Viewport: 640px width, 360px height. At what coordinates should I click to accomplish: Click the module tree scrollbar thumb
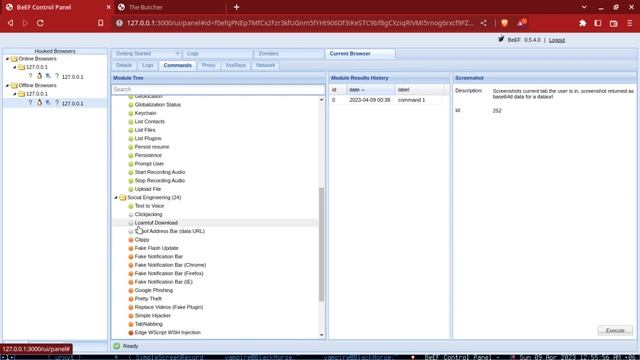tap(321, 244)
